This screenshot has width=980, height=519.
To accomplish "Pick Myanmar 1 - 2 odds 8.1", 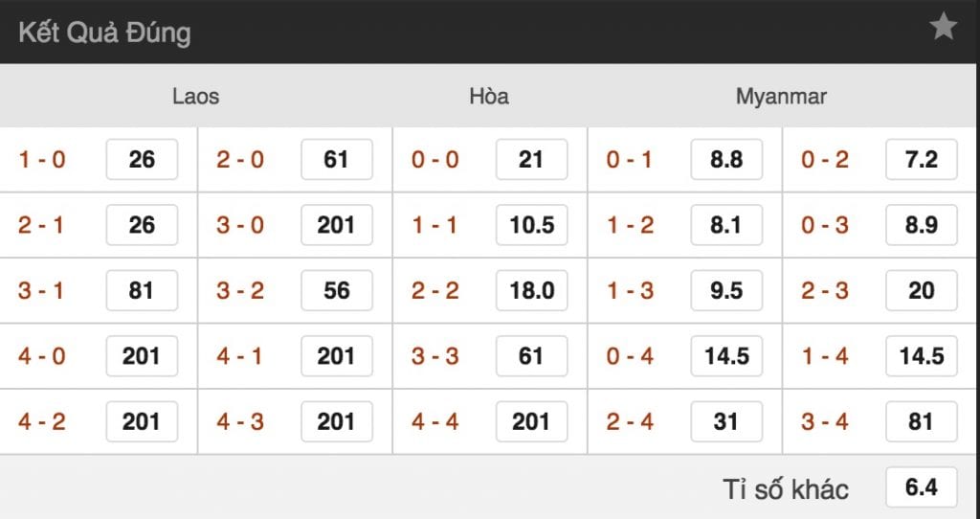I will click(726, 225).
